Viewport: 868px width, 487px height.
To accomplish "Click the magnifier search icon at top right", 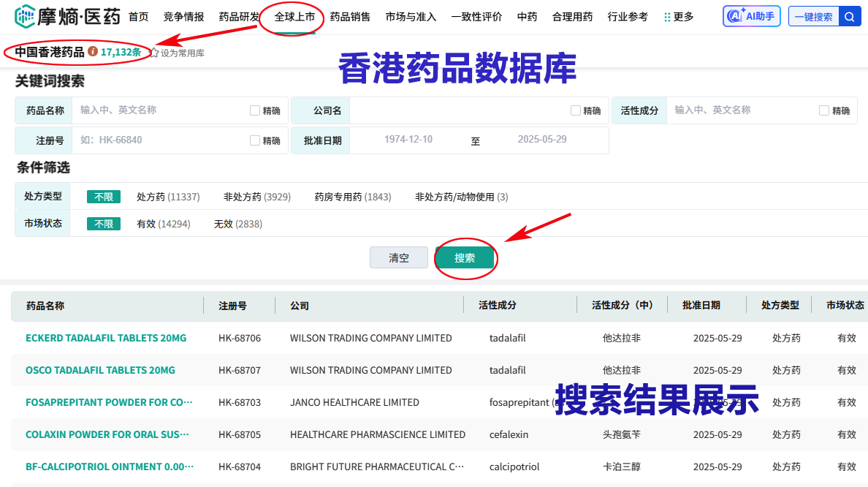I will pyautogui.click(x=850, y=17).
